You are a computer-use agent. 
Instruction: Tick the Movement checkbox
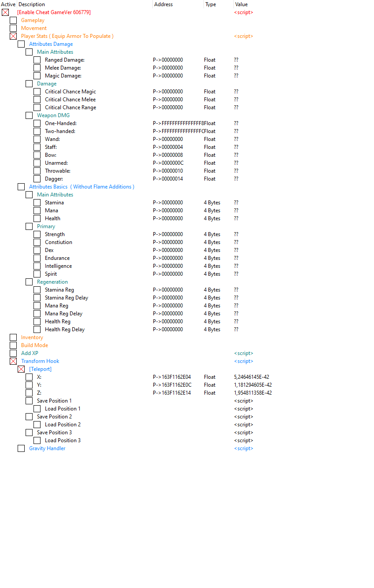pyautogui.click(x=13, y=28)
